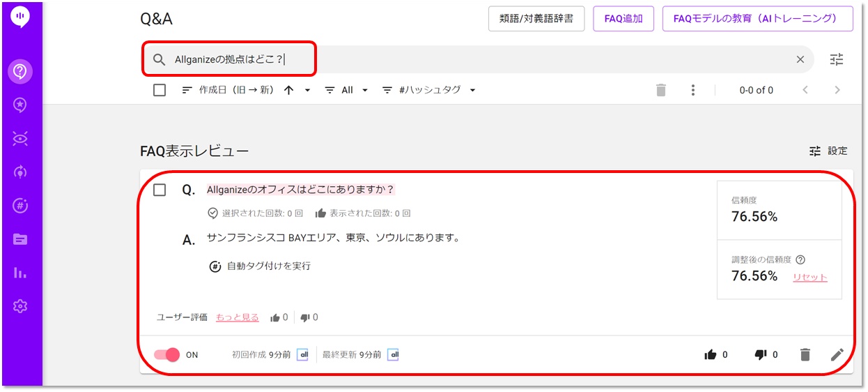Click thumbs-down in ユーザー評価 row

click(x=304, y=317)
